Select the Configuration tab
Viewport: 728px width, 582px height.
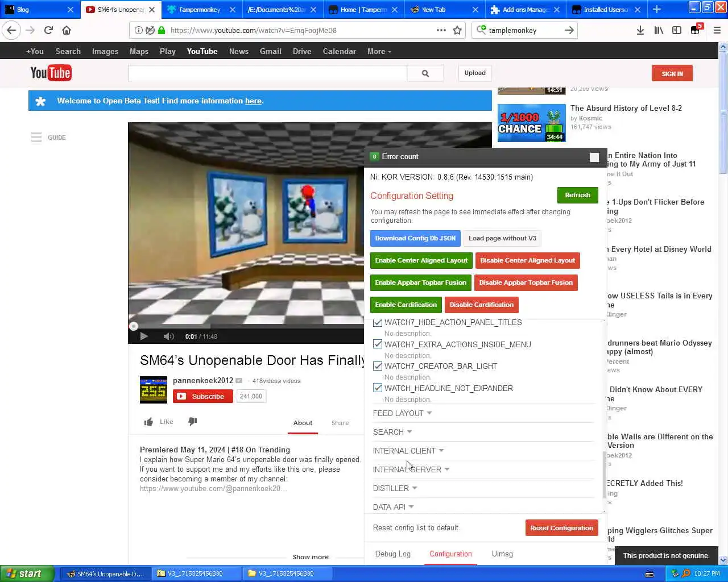[450, 554]
